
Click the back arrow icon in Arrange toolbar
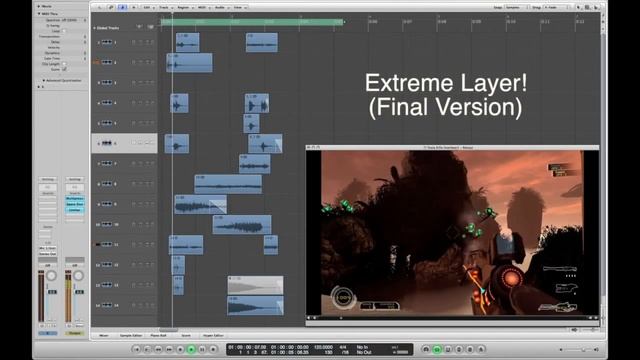point(100,7)
